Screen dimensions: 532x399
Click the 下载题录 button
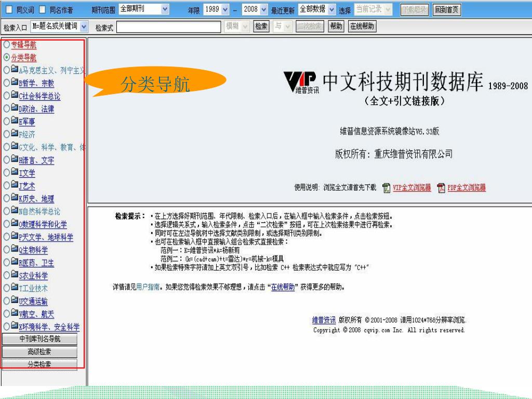click(x=415, y=9)
